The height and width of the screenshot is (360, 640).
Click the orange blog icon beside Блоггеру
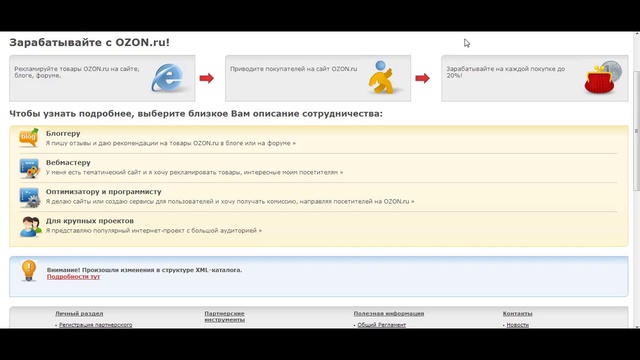[29, 138]
